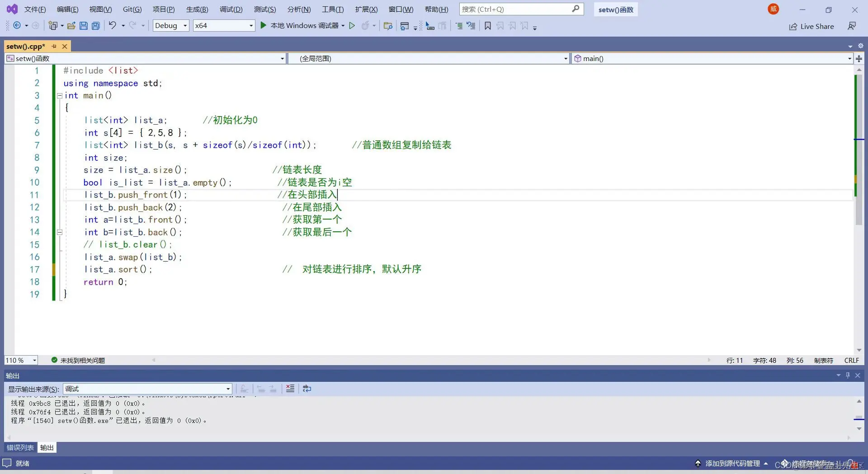Open the 帮助(H) menu

click(x=436, y=9)
